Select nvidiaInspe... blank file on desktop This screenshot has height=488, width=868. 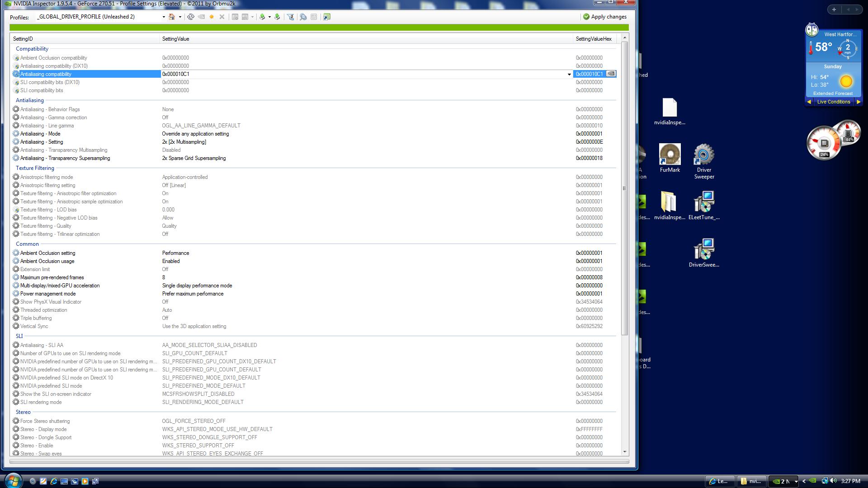point(670,111)
